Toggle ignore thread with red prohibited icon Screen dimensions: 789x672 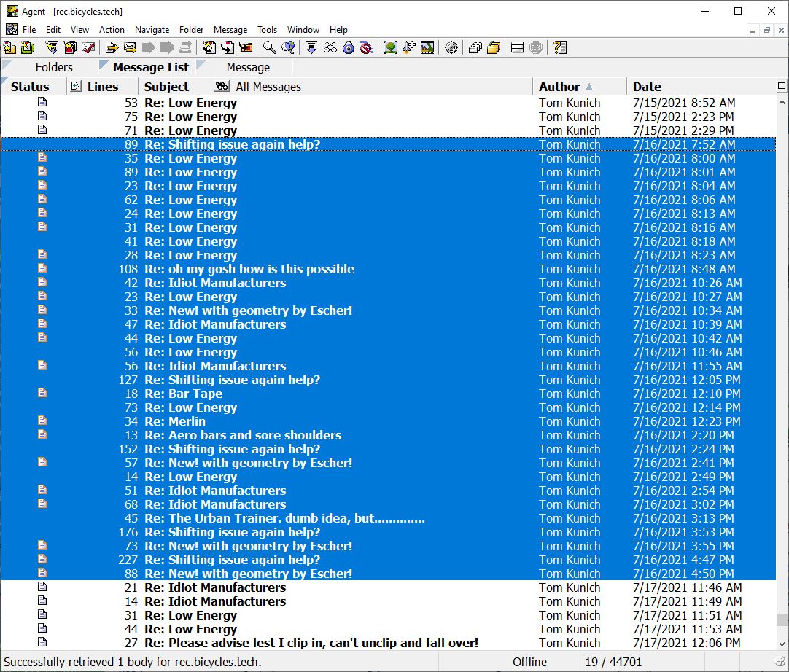366,48
